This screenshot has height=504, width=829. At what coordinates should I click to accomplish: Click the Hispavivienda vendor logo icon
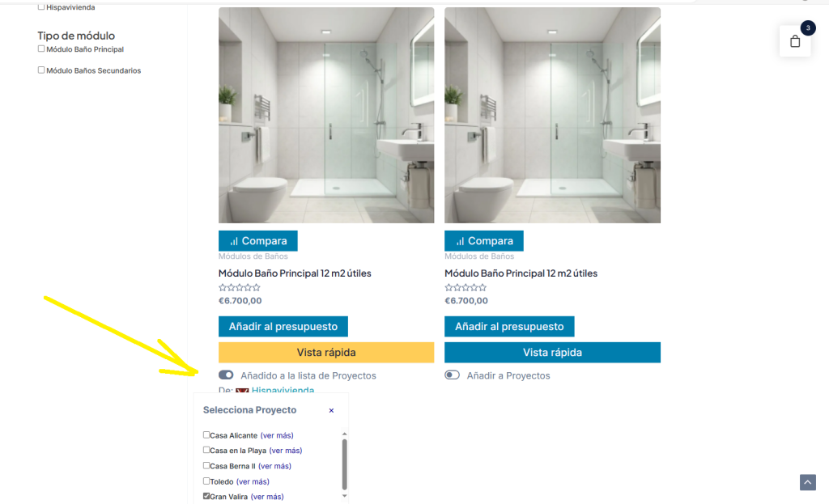[242, 391]
